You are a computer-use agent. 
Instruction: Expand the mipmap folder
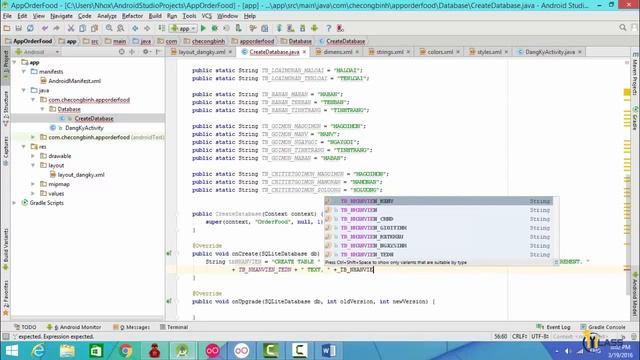33,184
